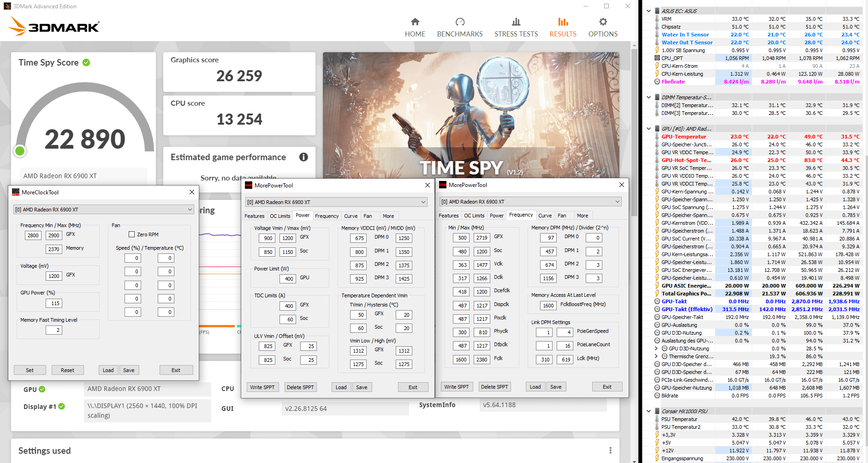Click Save in the MoreClockTool window

[129, 370]
